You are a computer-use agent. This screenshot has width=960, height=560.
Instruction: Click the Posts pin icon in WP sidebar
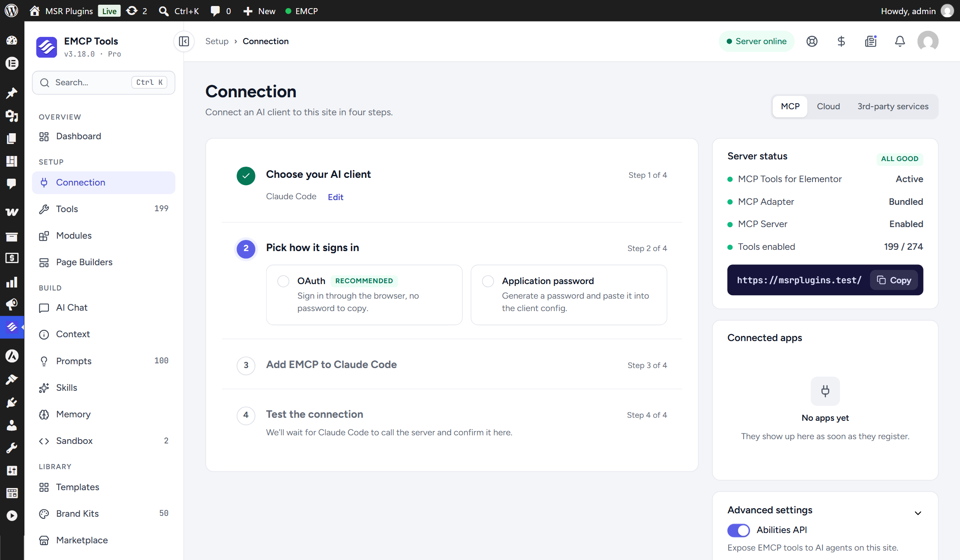click(x=12, y=93)
